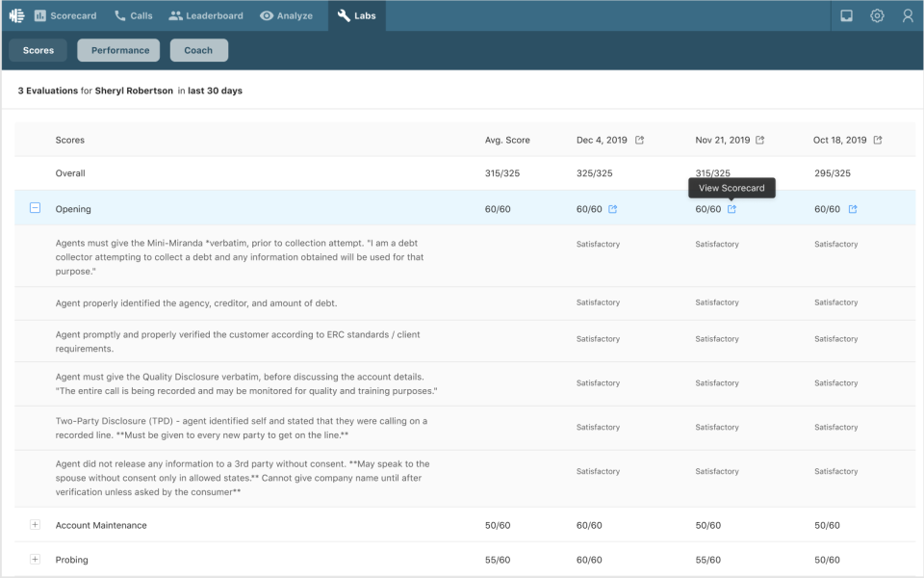This screenshot has width=924, height=578.
Task: Expand the Probing section
Action: pos(35,559)
